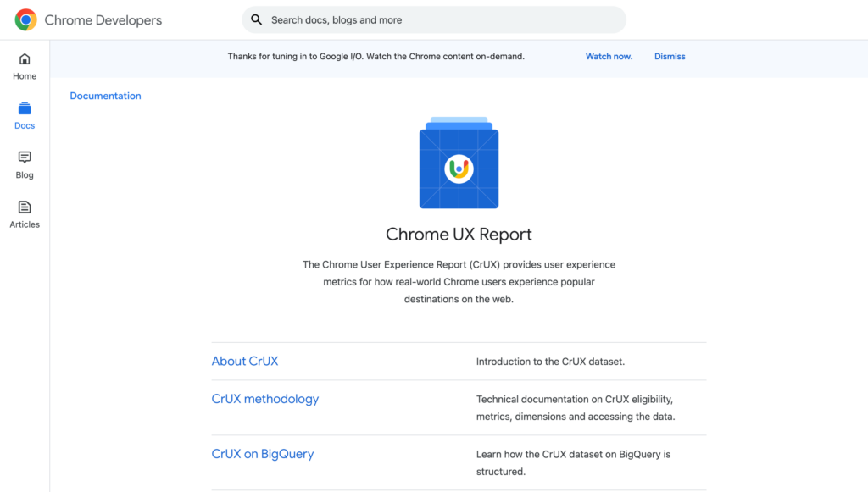This screenshot has height=492, width=868.
Task: Open the Blog sidebar section
Action: pos(25,165)
